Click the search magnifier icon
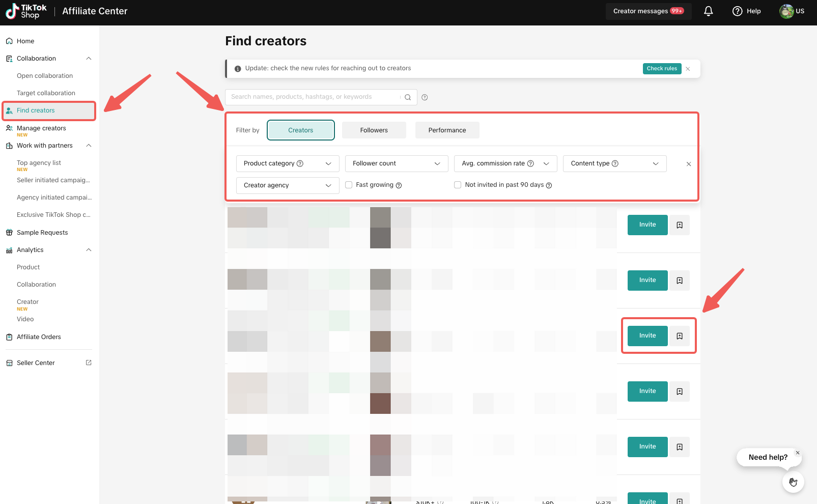Screen dimensions: 817x504 point(408,97)
